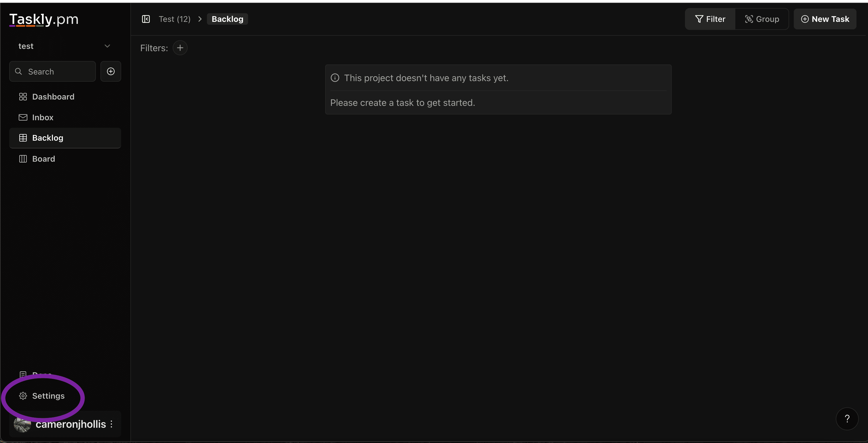Click the add filter plus button
868x443 pixels.
click(x=180, y=47)
